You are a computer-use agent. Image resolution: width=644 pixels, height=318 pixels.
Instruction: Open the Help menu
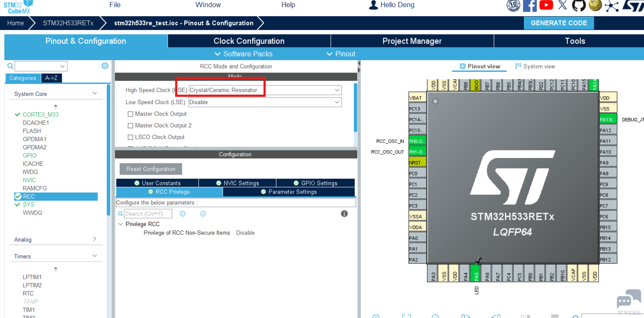[x=288, y=5]
